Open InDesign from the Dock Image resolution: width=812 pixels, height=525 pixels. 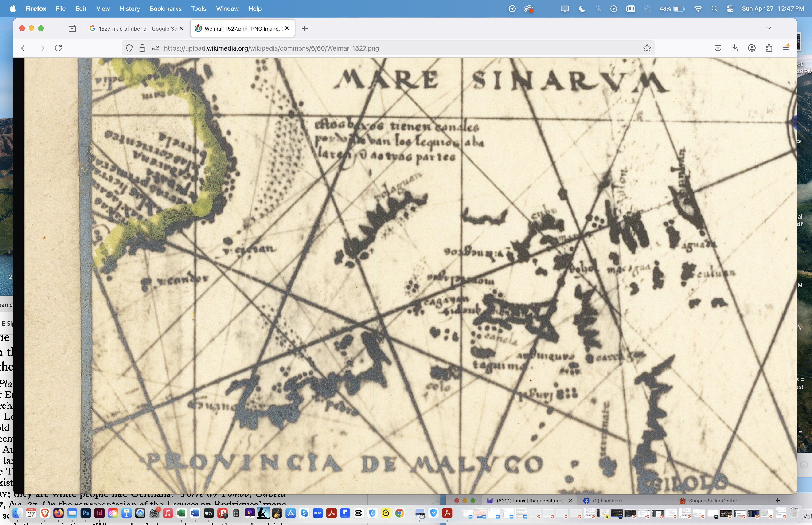[99, 513]
